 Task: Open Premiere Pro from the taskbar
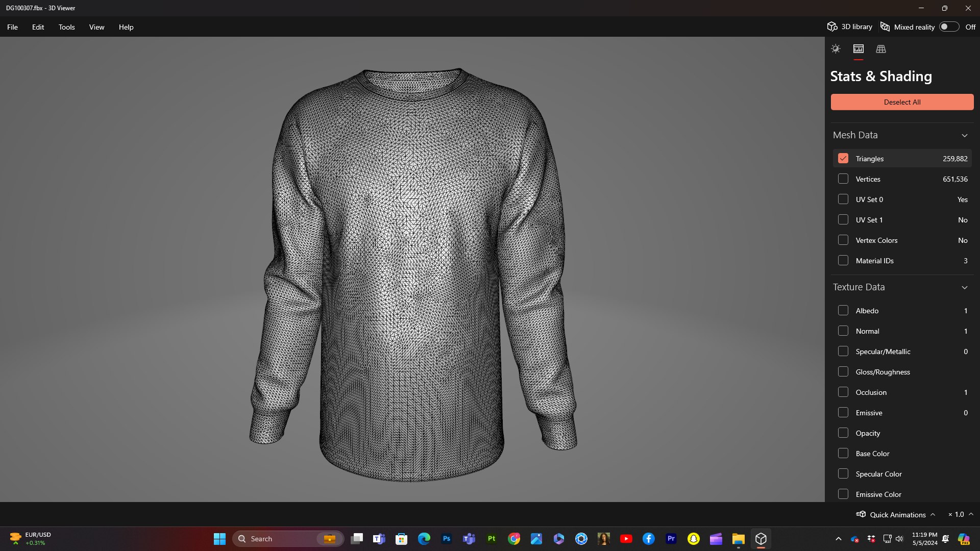pyautogui.click(x=671, y=539)
